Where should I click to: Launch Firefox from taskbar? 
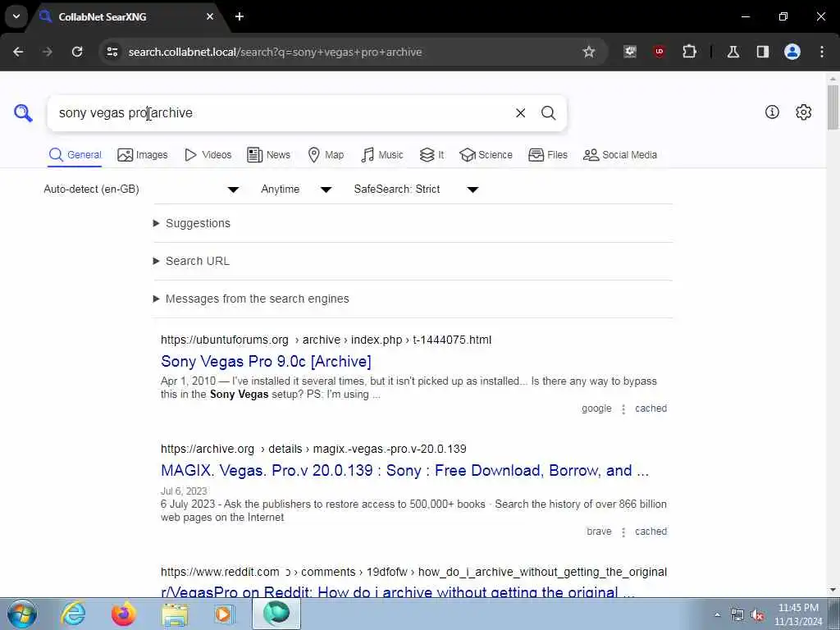click(x=124, y=614)
